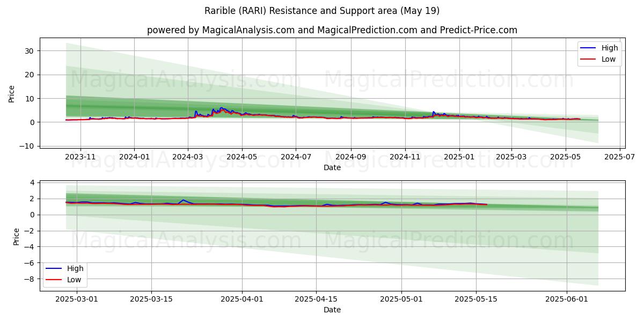Click the 2024-03 date tick on the top chart
This screenshot has height=322, width=644.
(188, 157)
